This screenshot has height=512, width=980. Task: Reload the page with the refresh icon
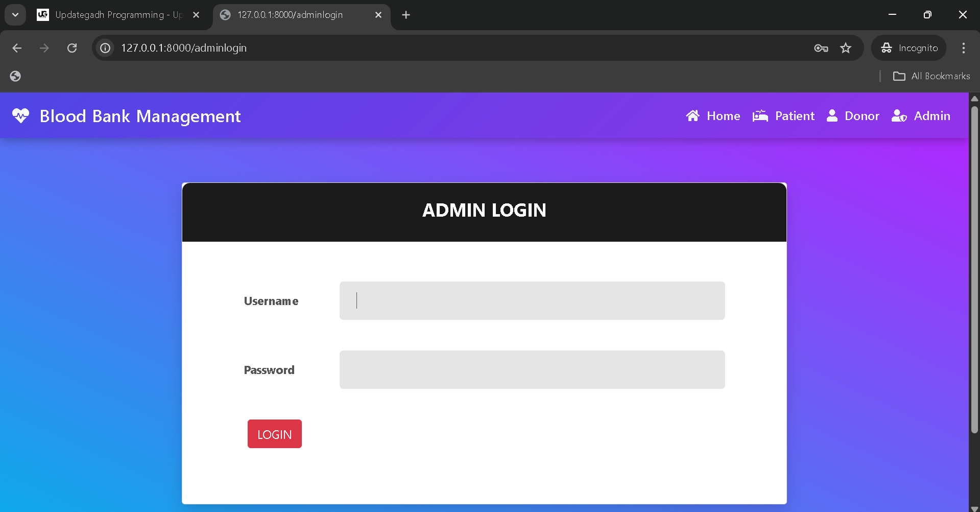[72, 48]
